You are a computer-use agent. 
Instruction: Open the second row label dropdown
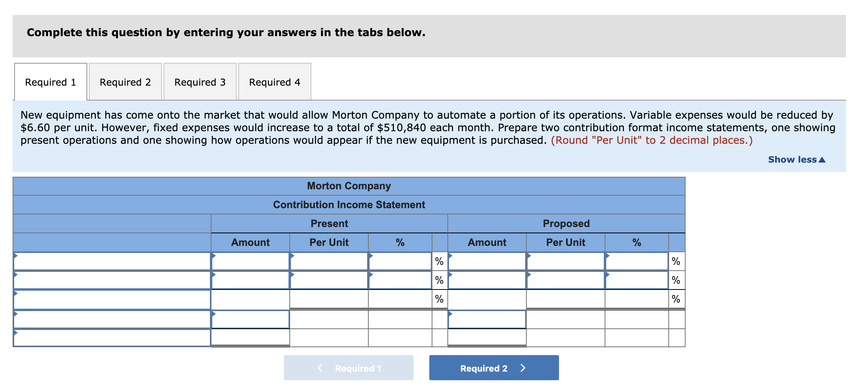tap(112, 280)
